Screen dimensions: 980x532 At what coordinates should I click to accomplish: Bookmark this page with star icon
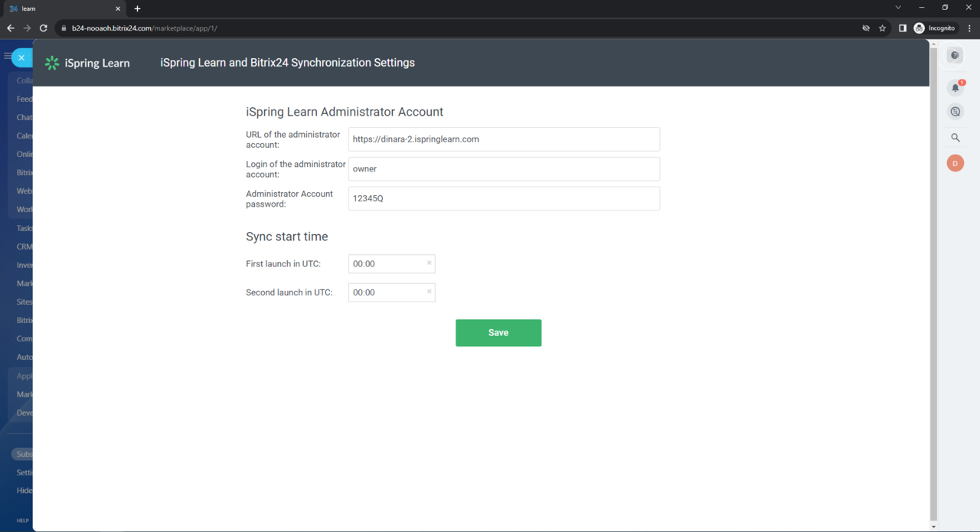coord(883,28)
